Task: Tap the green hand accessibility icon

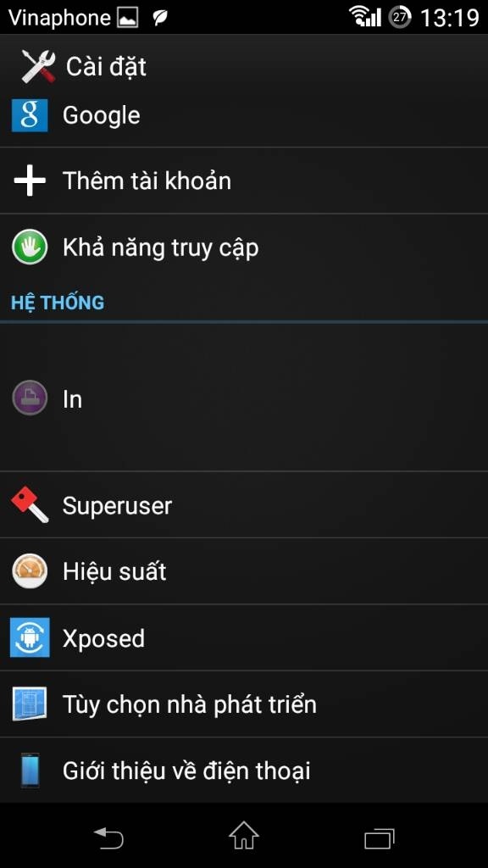Action: pos(30,247)
